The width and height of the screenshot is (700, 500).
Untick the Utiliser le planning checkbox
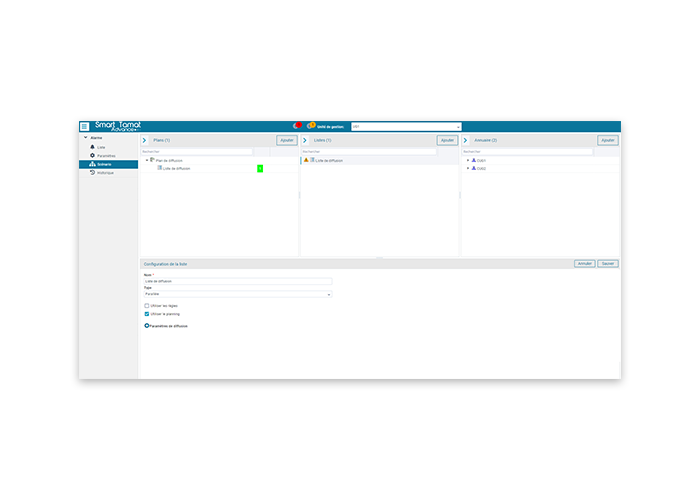point(146,314)
